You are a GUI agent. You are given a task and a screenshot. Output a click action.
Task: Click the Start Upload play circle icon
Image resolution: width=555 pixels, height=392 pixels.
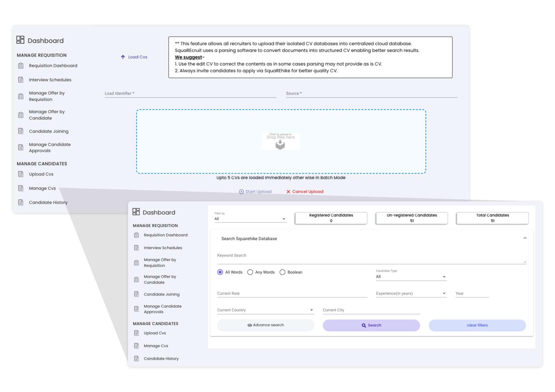coord(241,192)
